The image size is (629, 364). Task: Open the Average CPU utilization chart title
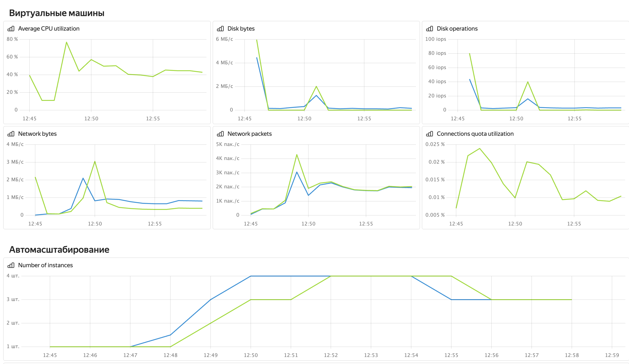pyautogui.click(x=49, y=29)
